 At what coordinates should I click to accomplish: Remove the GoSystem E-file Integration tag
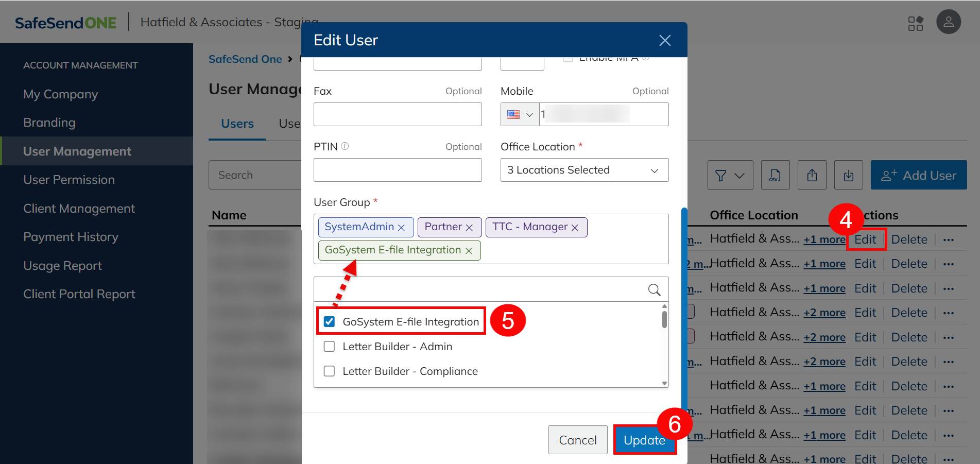click(469, 251)
